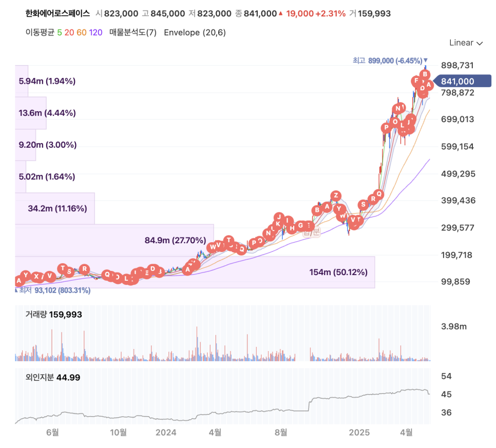Viewport: 496px width, 448px height.
Task: Click the 499,295 price axis label
Action: click(x=458, y=173)
